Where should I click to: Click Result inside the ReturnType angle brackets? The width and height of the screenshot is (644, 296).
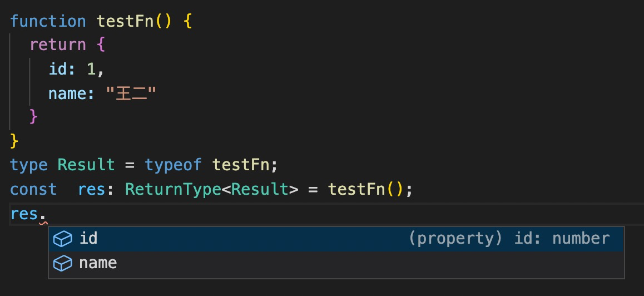tap(260, 189)
